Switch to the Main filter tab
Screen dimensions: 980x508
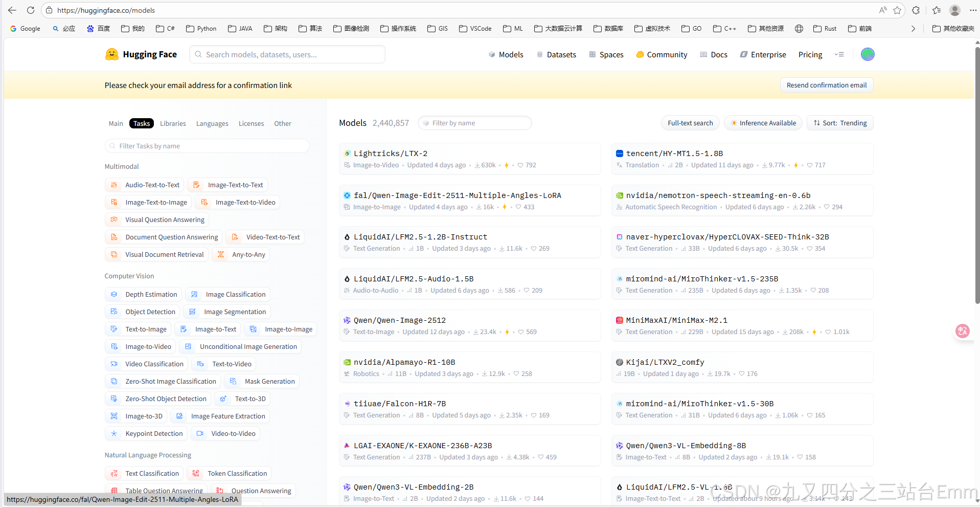116,123
